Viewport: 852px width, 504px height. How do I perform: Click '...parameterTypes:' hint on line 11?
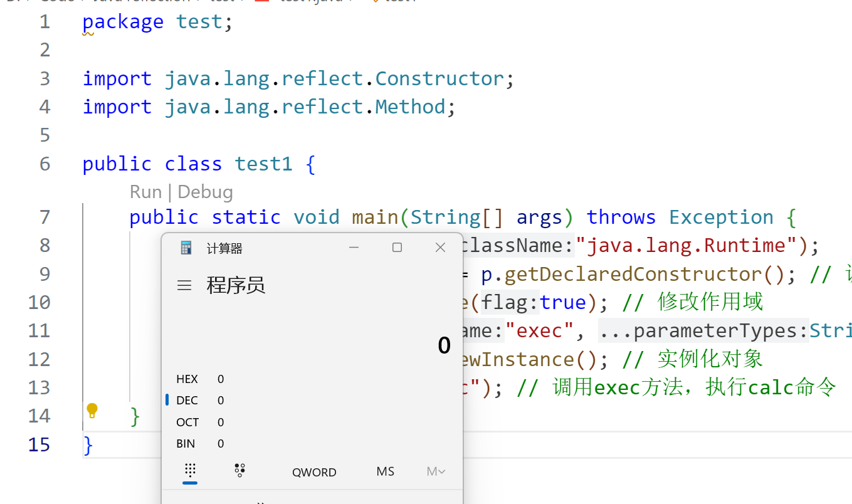point(703,331)
